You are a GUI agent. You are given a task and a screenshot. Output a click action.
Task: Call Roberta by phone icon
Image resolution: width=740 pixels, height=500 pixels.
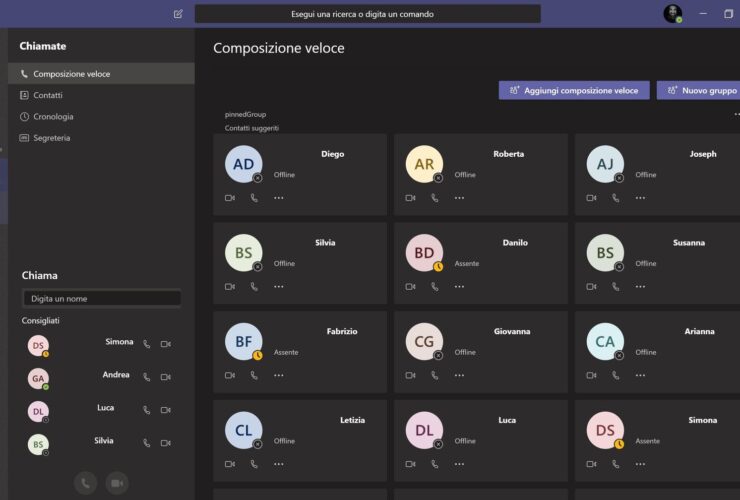click(435, 198)
